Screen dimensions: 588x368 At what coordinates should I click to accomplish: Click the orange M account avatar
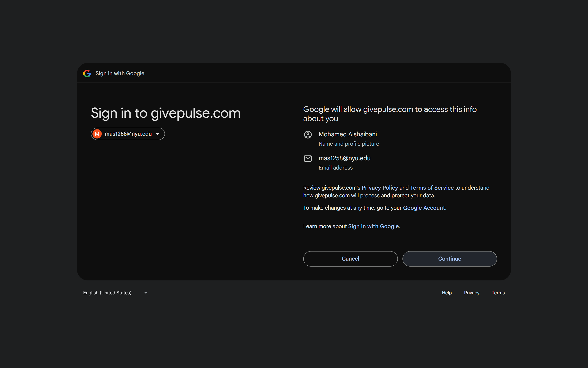click(97, 134)
